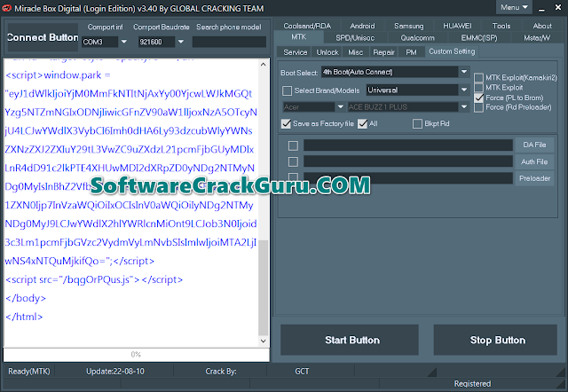Open the Service sub-tab
568x392 pixels.
(296, 52)
